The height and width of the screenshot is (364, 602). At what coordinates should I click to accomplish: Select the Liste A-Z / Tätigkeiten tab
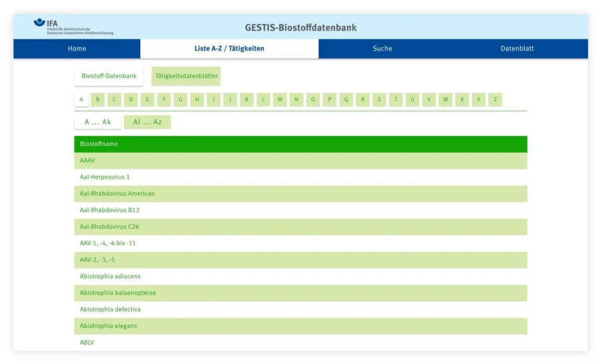pyautogui.click(x=229, y=49)
